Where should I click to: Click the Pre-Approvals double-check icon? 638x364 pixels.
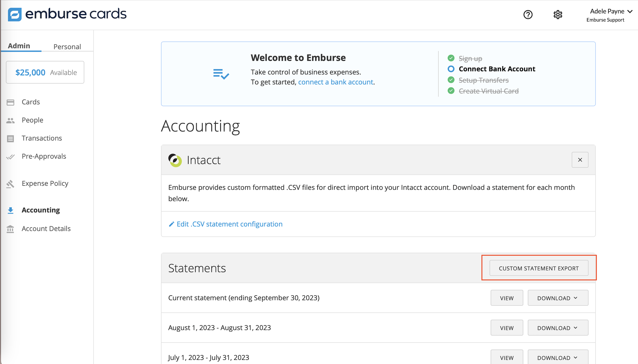tap(11, 157)
